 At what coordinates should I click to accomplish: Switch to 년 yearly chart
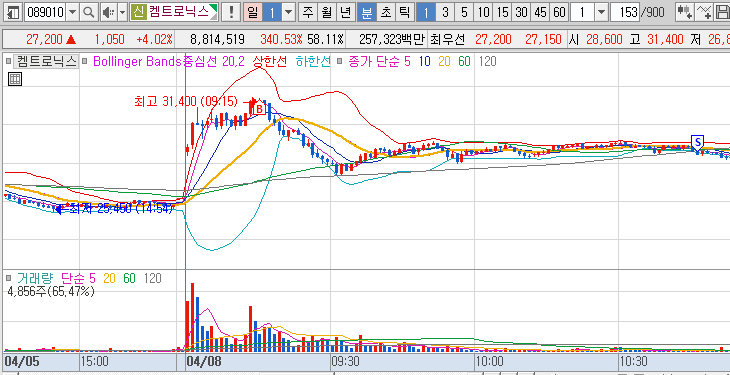[345, 13]
